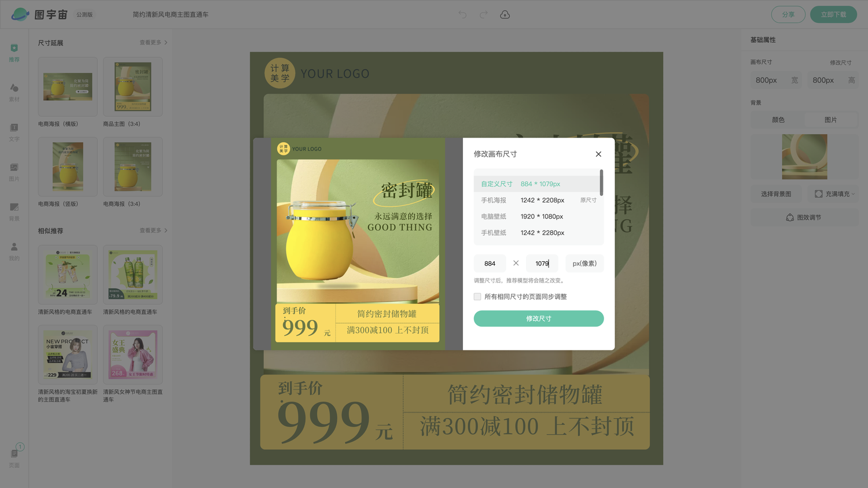Click the preview poster in resize dialog
Viewport: 868px width, 488px height.
pos(358,244)
